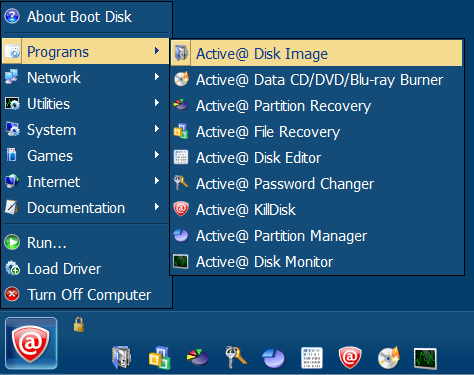Image resolution: width=474 pixels, height=375 pixels.
Task: Launch Active@ KillDisk
Action: click(316, 210)
